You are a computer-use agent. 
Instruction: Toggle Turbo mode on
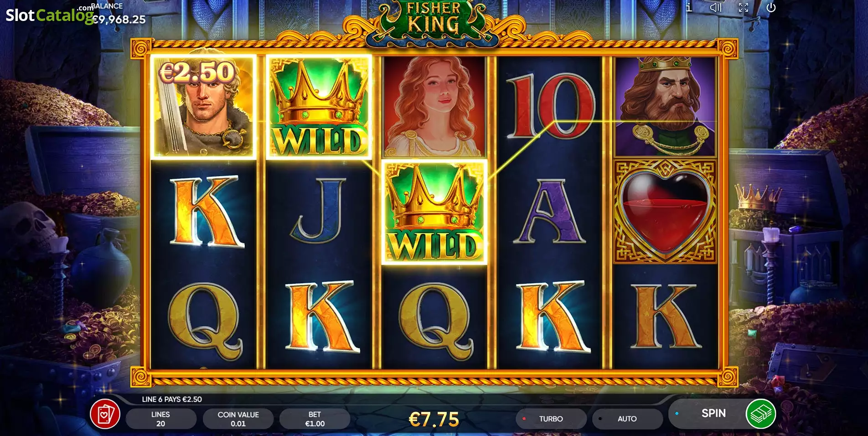coord(551,419)
